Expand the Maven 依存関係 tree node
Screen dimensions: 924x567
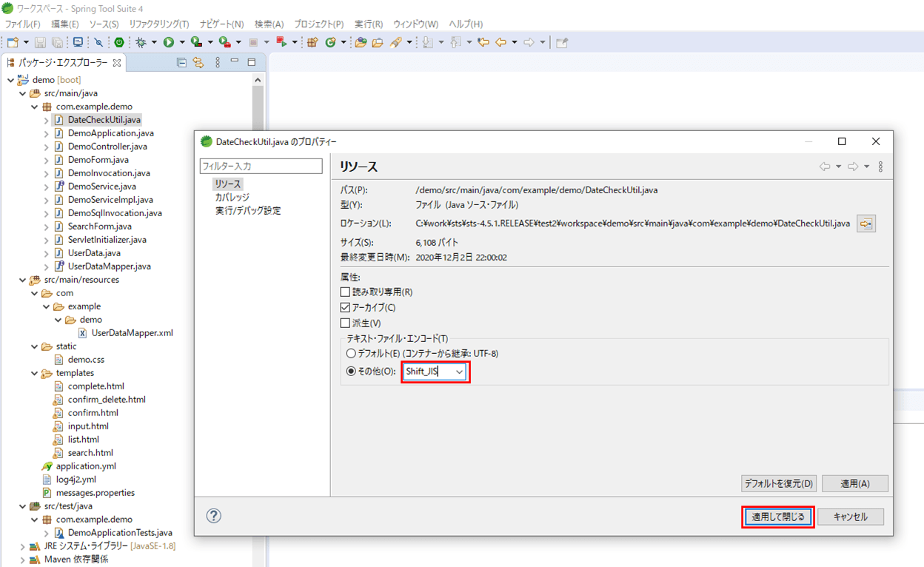point(23,560)
